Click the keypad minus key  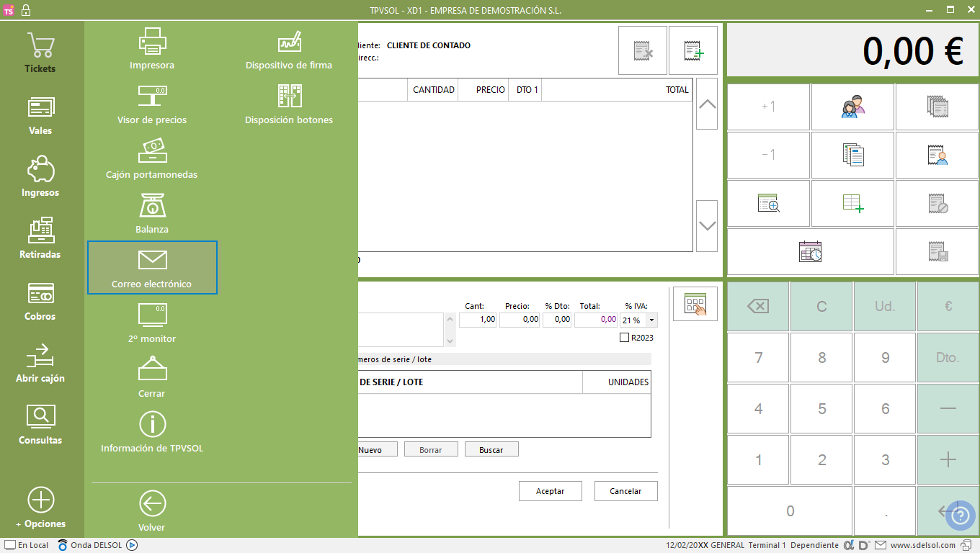point(948,408)
